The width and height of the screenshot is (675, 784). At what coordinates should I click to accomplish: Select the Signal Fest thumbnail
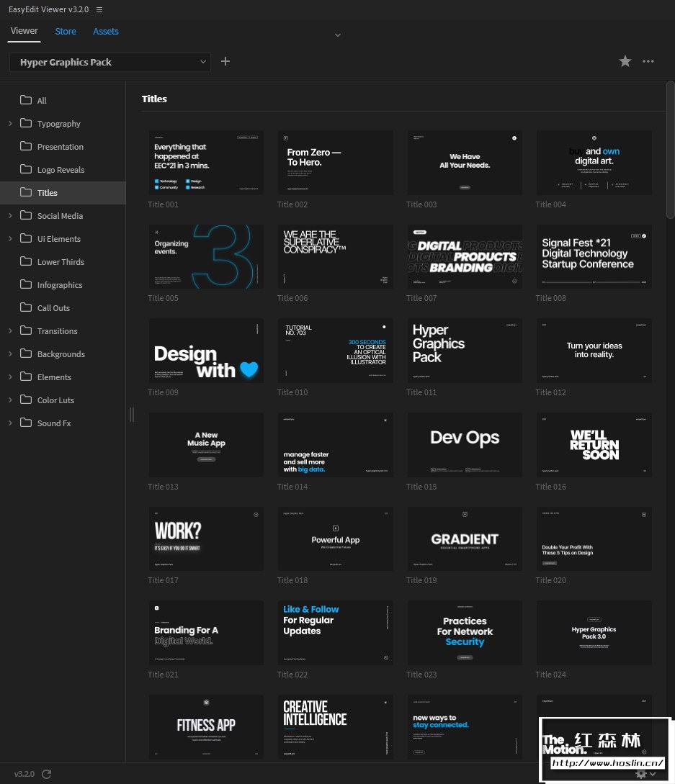(594, 256)
